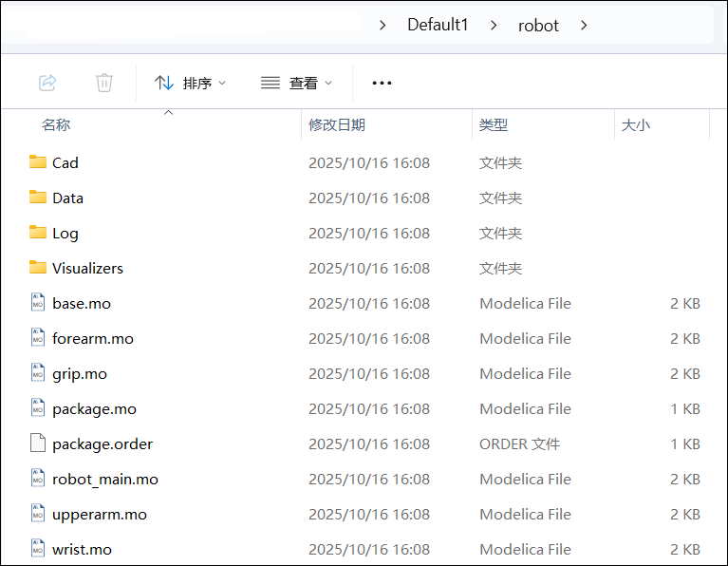
Task: Expand the chevron before Default1
Action: [x=383, y=25]
